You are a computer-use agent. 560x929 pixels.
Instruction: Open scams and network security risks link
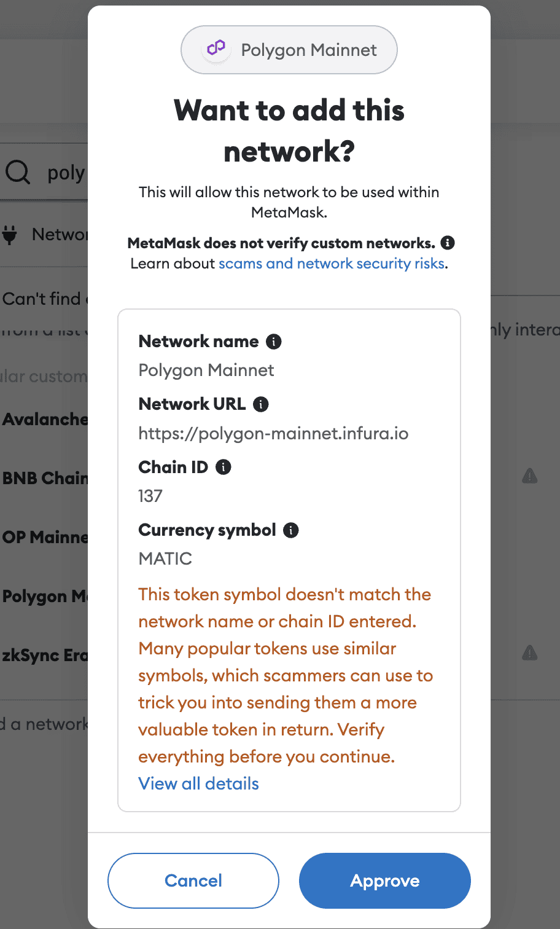click(x=332, y=264)
